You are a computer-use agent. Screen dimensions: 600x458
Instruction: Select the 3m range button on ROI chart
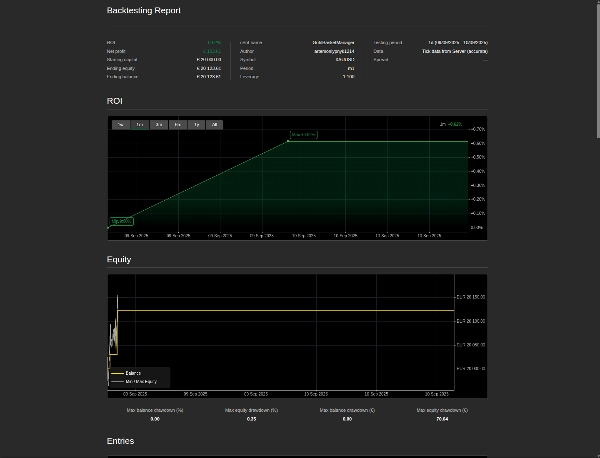click(159, 125)
